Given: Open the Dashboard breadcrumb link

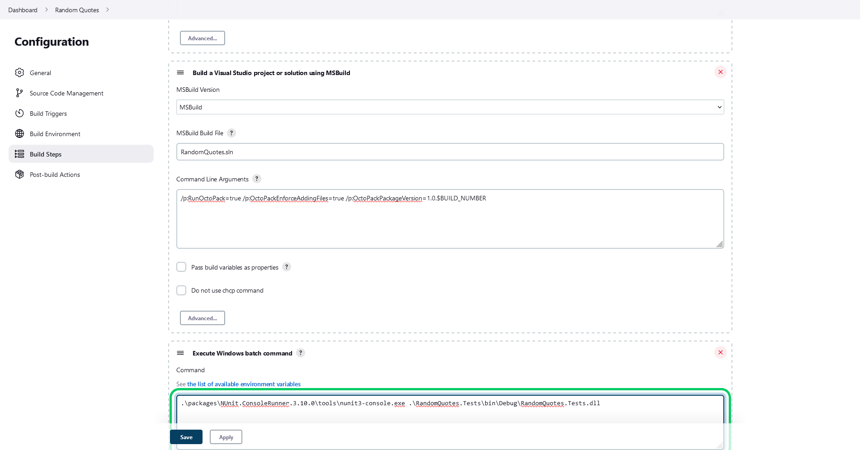Looking at the screenshot, I should (x=23, y=10).
